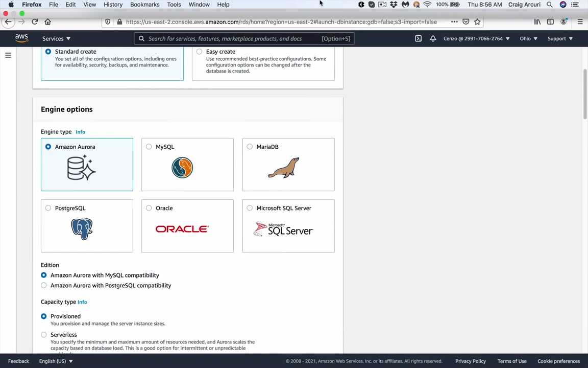Click the MariaDB seal logo

(x=283, y=168)
